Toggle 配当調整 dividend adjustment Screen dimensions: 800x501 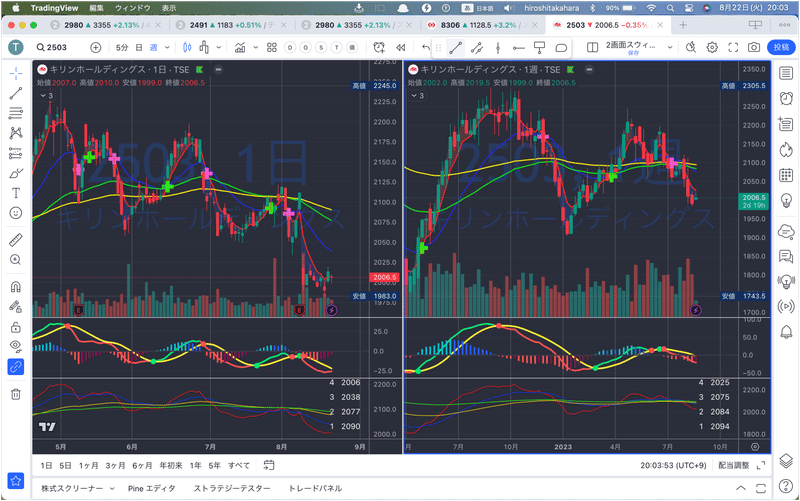pyautogui.click(x=734, y=465)
